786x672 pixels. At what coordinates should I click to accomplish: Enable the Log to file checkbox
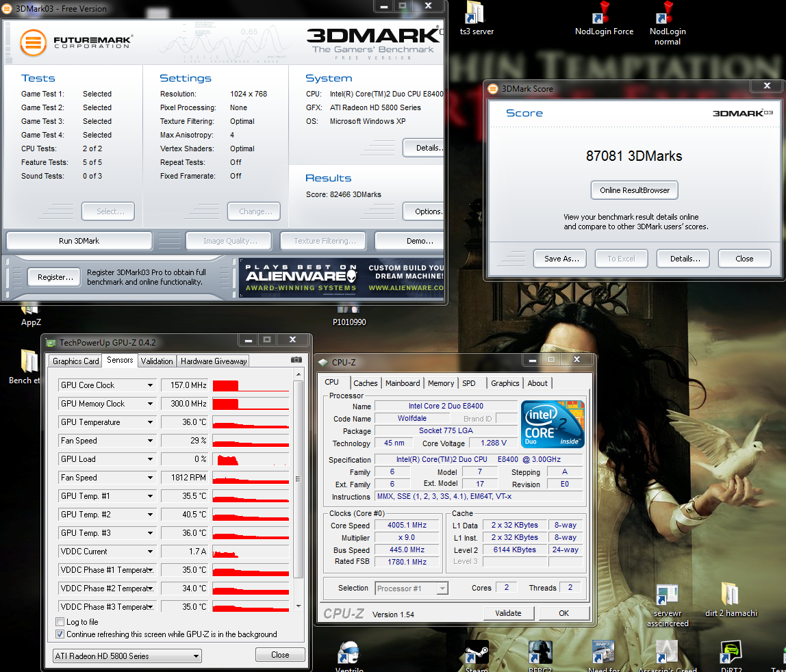[x=60, y=622]
